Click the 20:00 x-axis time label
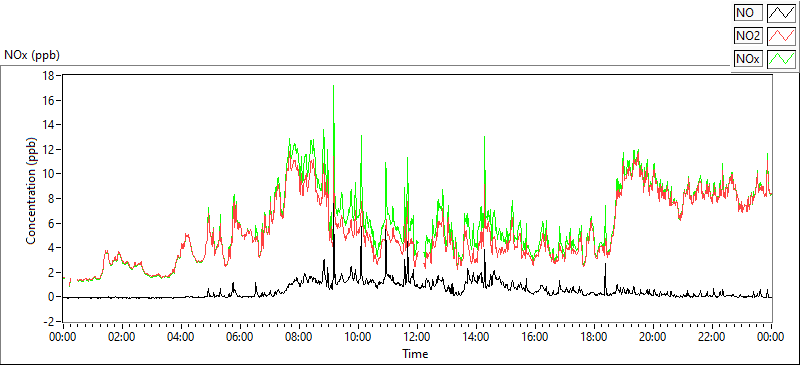 [x=653, y=337]
